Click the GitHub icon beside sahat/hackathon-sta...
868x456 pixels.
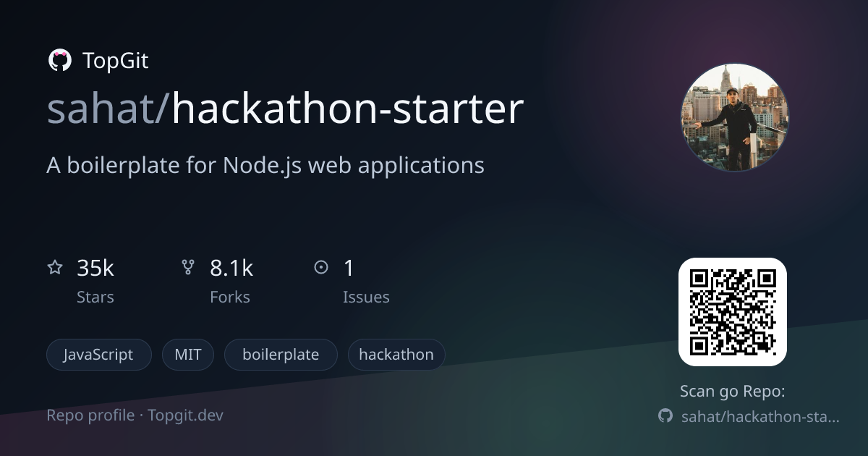pos(665,416)
